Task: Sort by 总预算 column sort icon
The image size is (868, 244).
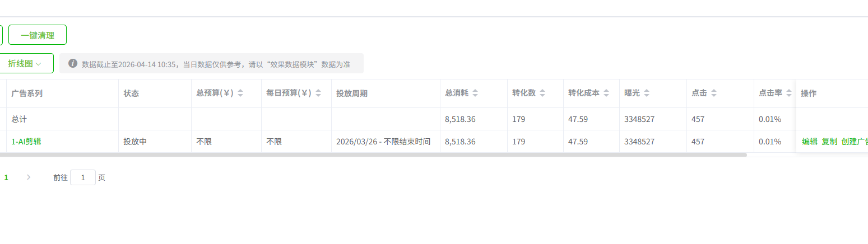Action: 240,93
